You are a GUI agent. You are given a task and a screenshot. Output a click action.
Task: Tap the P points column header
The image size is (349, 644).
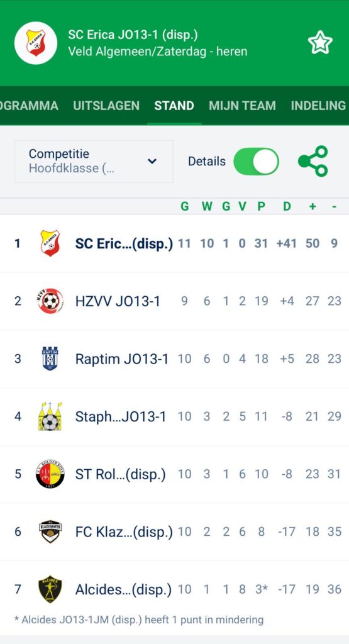coord(261,206)
